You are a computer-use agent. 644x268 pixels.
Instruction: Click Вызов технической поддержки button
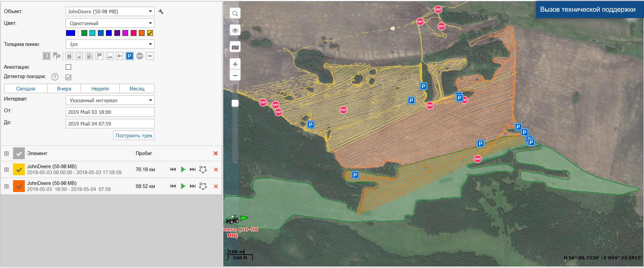[588, 9]
